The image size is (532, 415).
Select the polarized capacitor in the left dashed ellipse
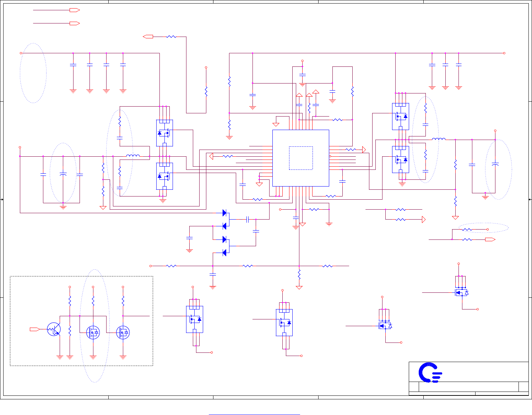pos(63,174)
